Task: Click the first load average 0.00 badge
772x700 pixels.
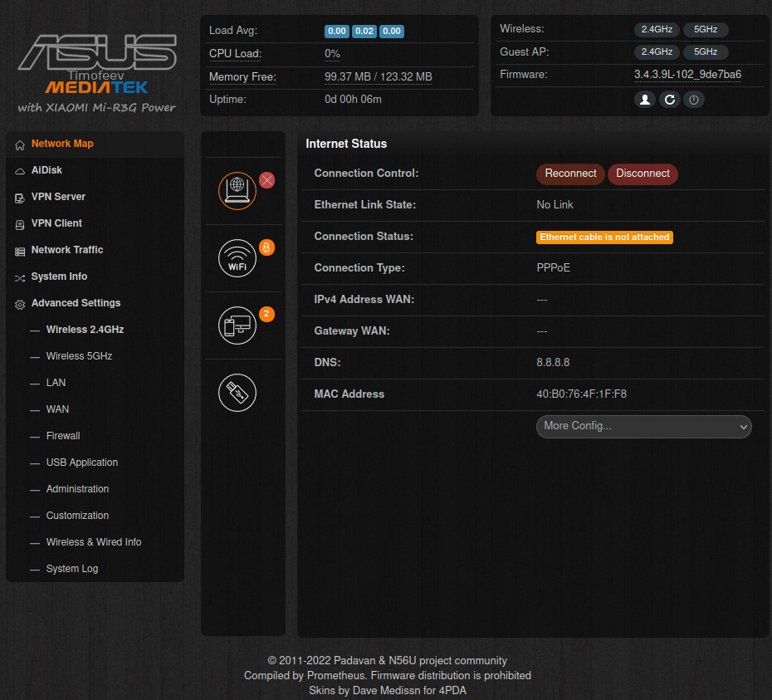Action: click(x=337, y=32)
